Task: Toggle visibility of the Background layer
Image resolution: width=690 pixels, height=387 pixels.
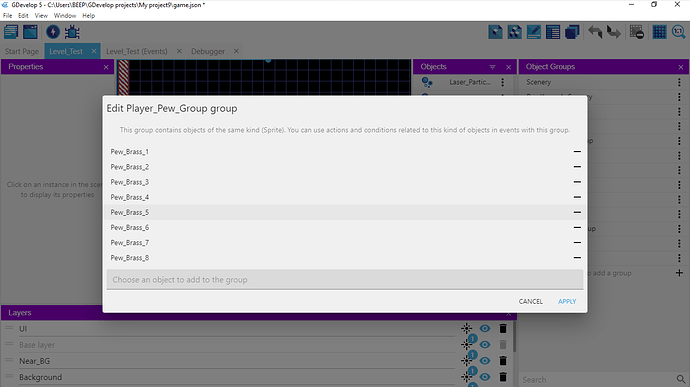Action: pos(484,377)
